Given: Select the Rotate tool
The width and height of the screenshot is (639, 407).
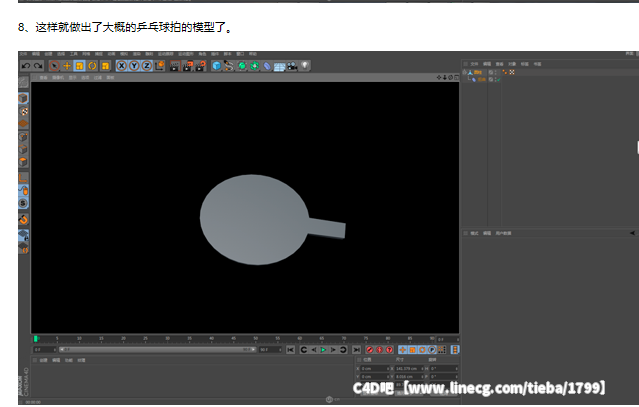Looking at the screenshot, I should (93, 66).
